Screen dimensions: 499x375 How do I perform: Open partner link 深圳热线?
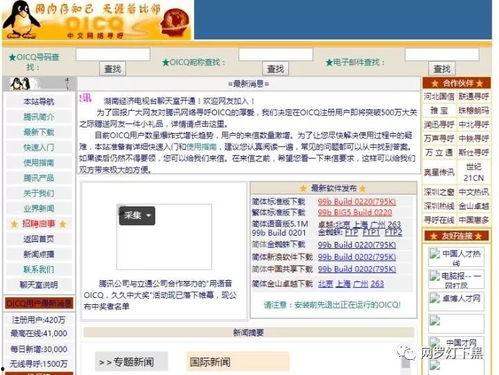tap(439, 206)
